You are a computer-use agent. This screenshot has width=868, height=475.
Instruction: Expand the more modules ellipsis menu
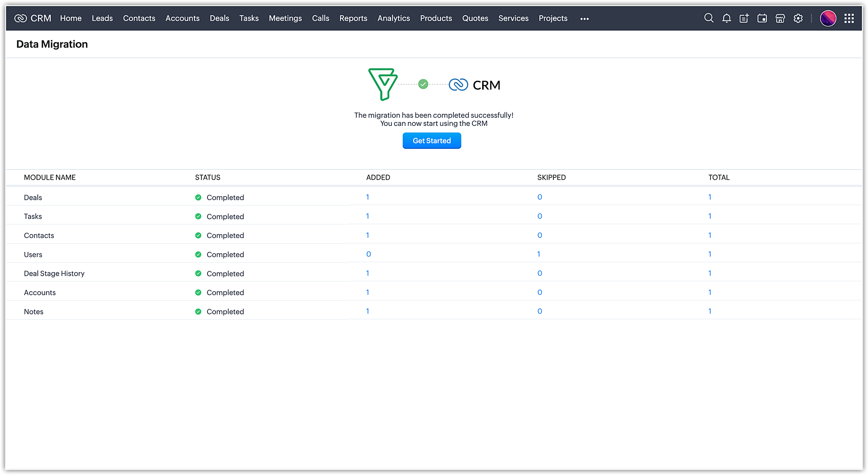coord(585,19)
